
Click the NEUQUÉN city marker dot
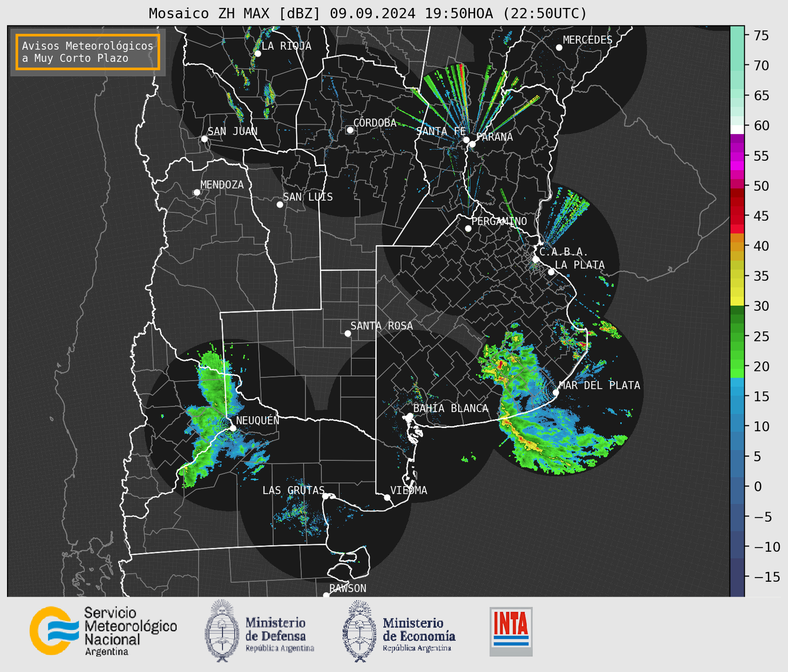click(x=233, y=428)
